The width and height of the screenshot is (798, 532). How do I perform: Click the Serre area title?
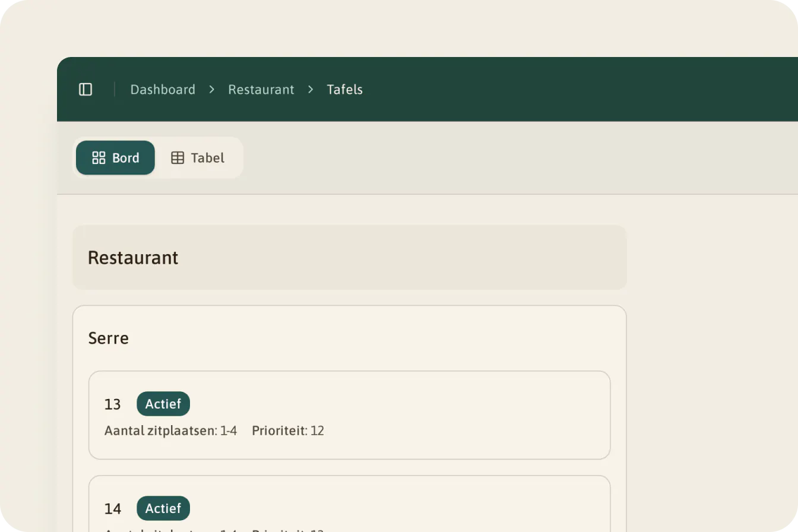pyautogui.click(x=109, y=338)
